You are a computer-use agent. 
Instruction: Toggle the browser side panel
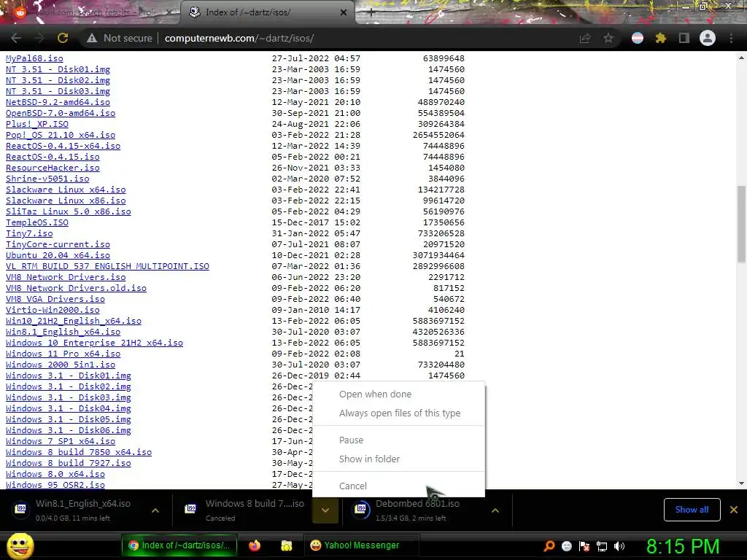point(684,38)
